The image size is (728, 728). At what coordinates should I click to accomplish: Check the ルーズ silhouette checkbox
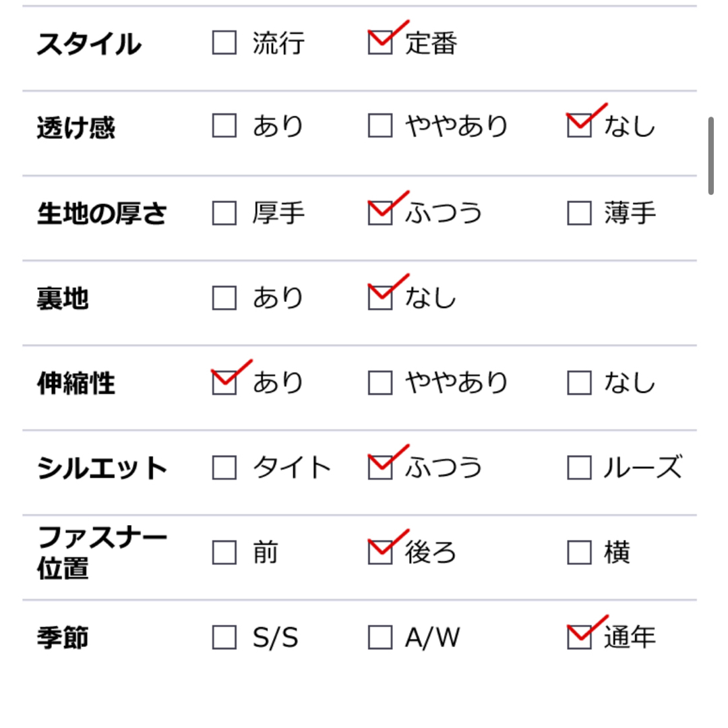[x=580, y=468]
